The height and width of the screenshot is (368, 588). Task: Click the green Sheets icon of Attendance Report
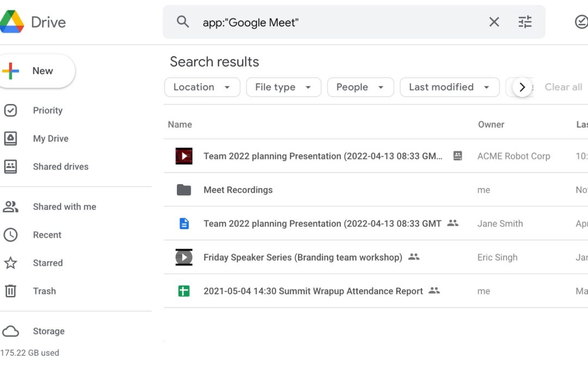click(184, 291)
